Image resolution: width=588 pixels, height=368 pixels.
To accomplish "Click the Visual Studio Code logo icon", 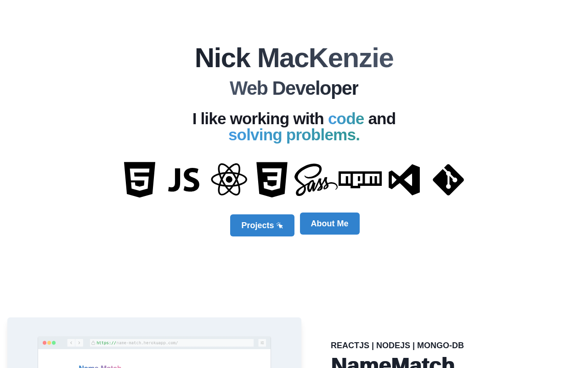I will click(x=404, y=180).
